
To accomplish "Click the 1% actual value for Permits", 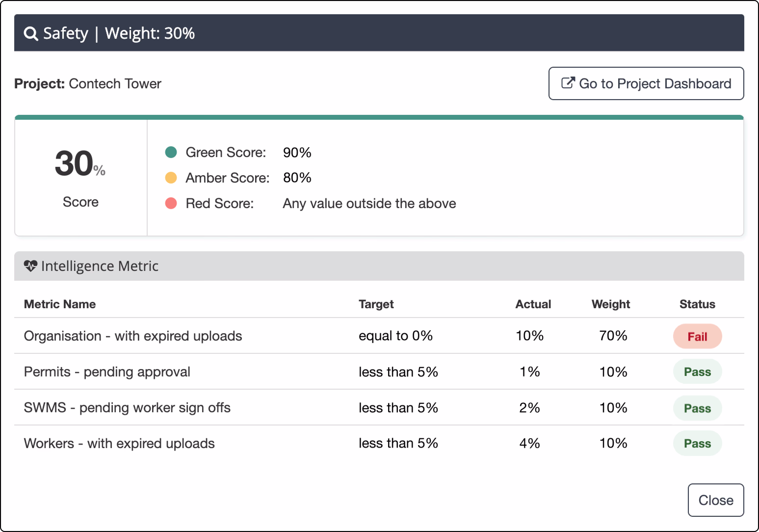I will click(x=530, y=372).
